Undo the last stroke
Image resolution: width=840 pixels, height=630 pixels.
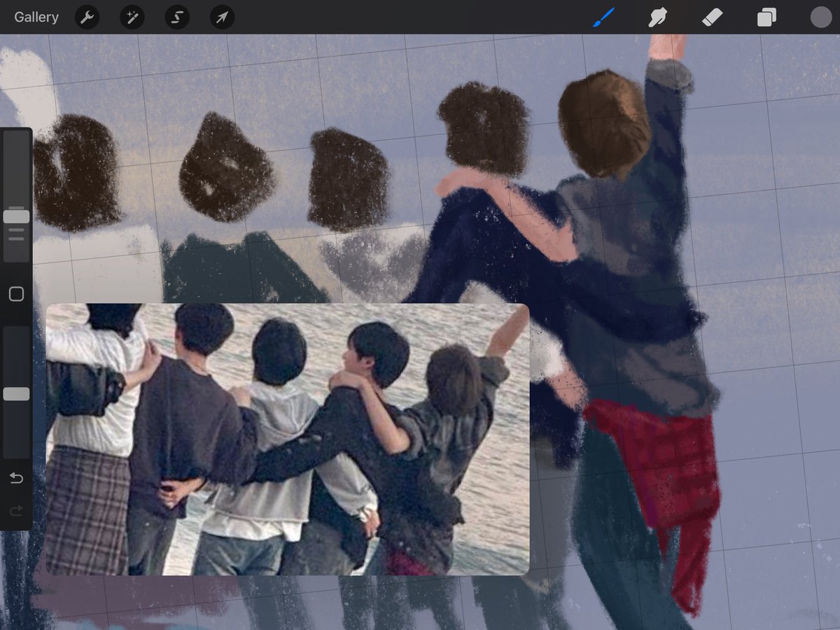16,479
